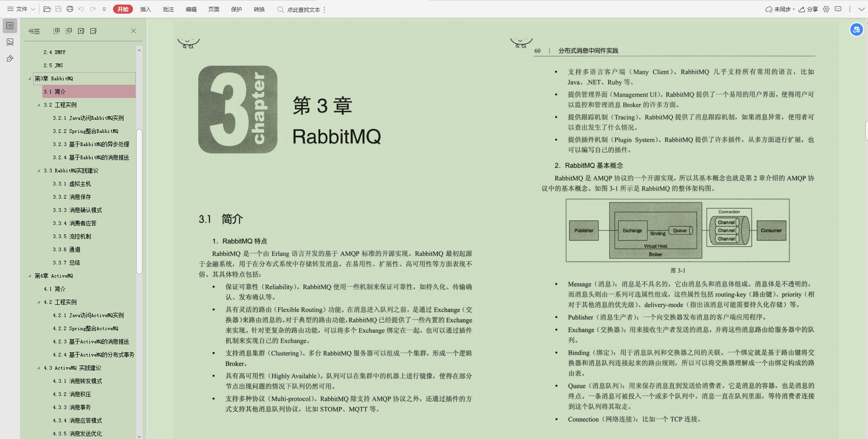This screenshot has height=439, width=868.
Task: Switch to the 批注 tab
Action: (168, 9)
